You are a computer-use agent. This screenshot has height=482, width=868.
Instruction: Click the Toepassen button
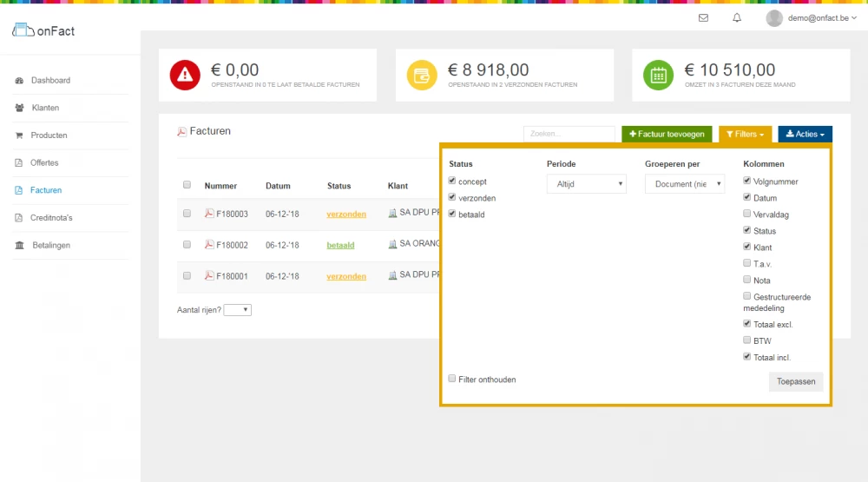click(x=795, y=381)
